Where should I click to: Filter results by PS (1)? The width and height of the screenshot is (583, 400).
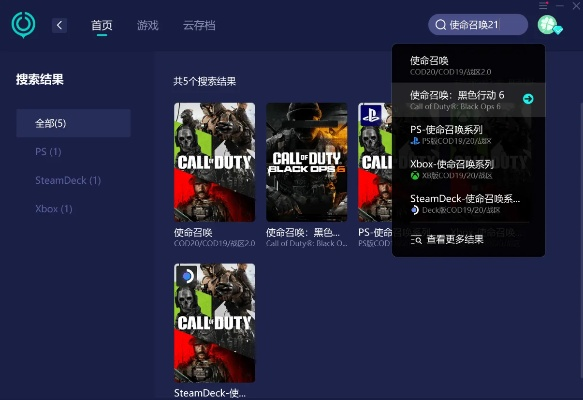(48, 152)
